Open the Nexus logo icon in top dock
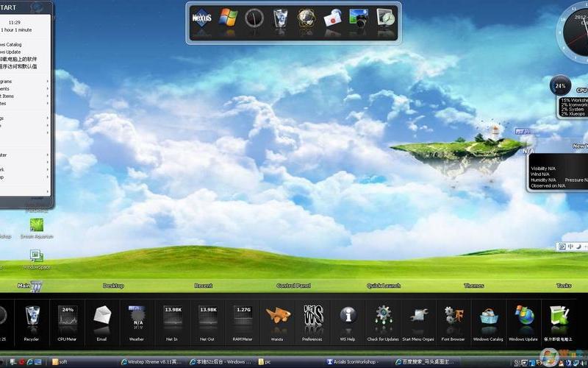588x368 pixels. [x=201, y=18]
